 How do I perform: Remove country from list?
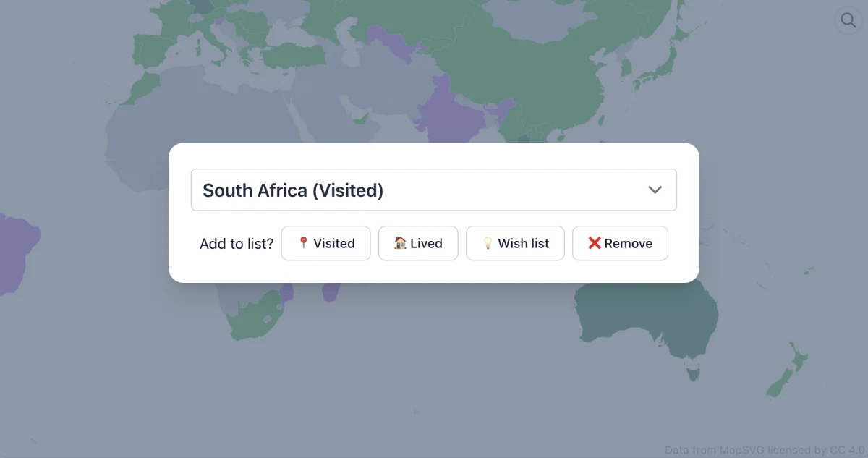pos(620,243)
